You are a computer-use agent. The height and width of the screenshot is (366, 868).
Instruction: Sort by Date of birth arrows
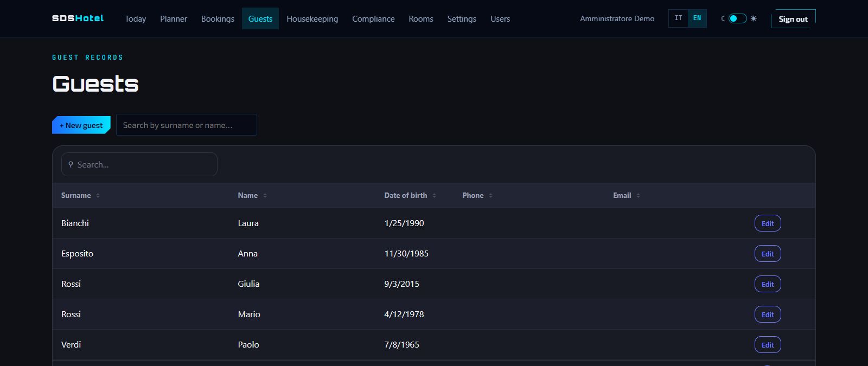click(434, 196)
